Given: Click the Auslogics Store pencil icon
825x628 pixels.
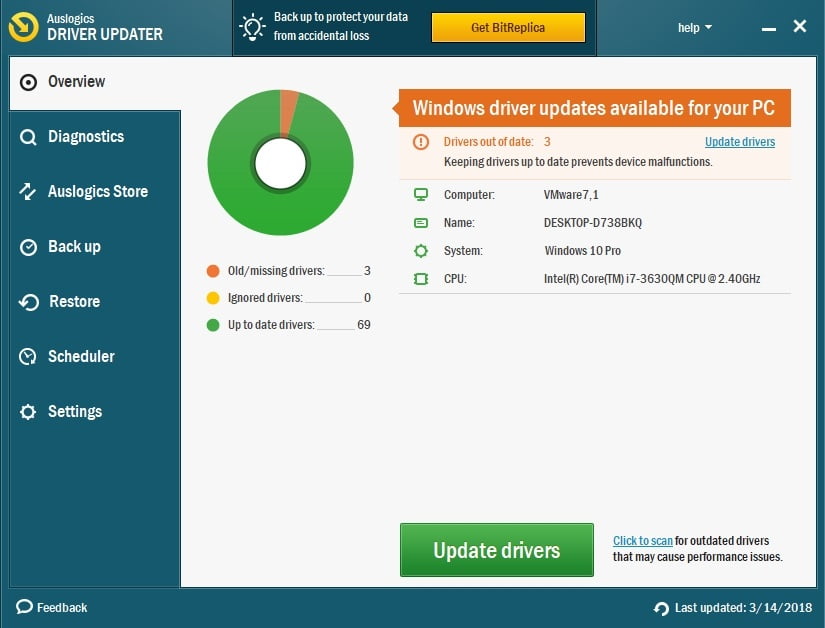Looking at the screenshot, I should (28, 191).
